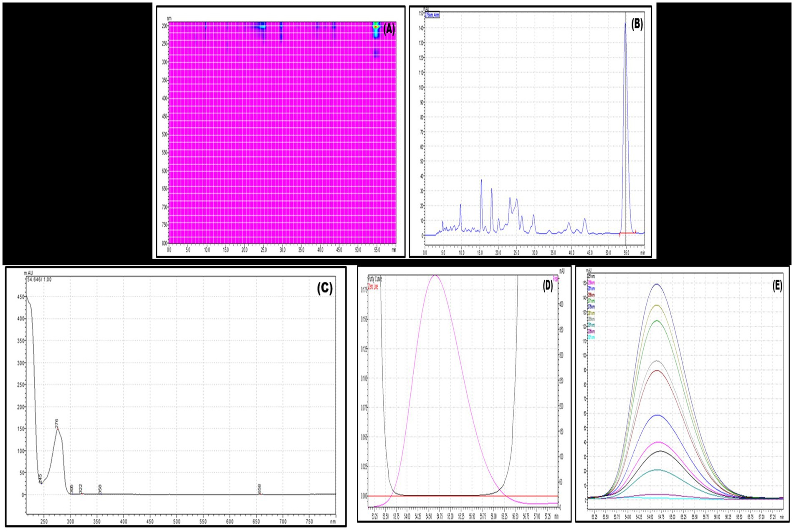The image size is (794, 532).
Task: Click the 54.646/ 1.00 spectrum header
Action: tap(39, 279)
